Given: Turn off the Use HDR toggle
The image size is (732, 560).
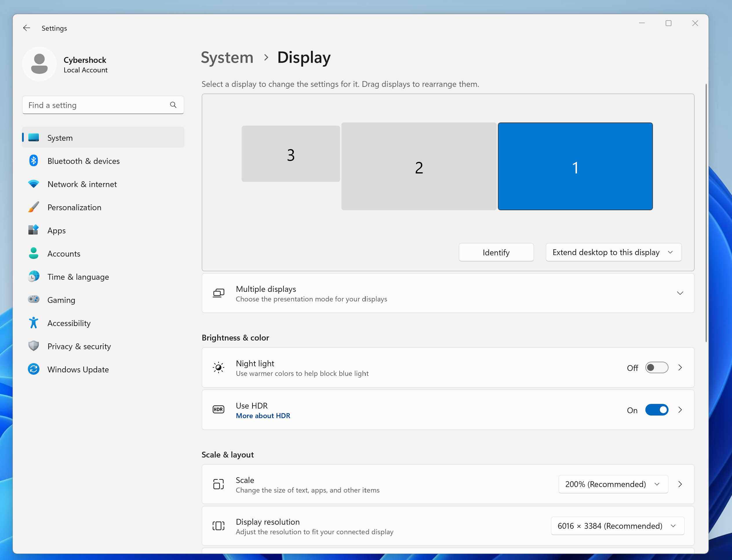Looking at the screenshot, I should pyautogui.click(x=656, y=410).
